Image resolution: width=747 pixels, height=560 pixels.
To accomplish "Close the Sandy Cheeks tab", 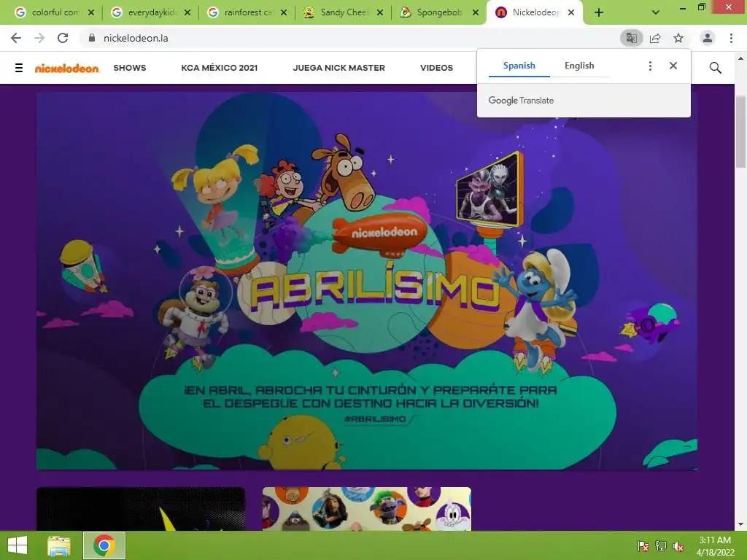I will coord(379,13).
